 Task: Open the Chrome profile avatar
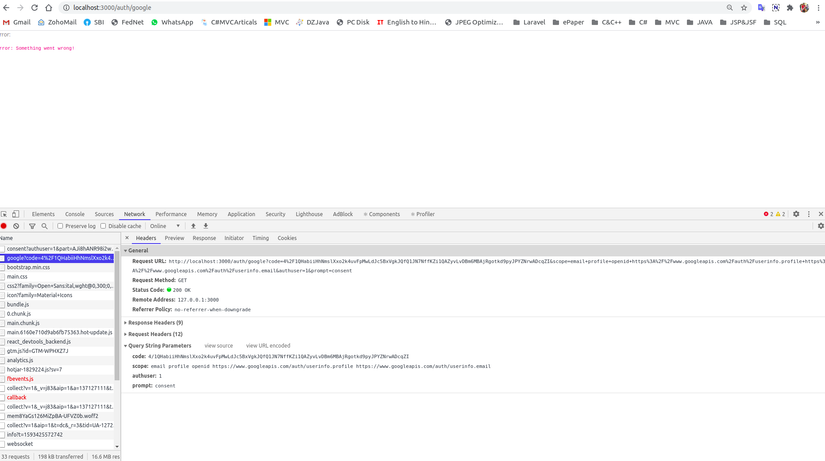click(x=804, y=7)
